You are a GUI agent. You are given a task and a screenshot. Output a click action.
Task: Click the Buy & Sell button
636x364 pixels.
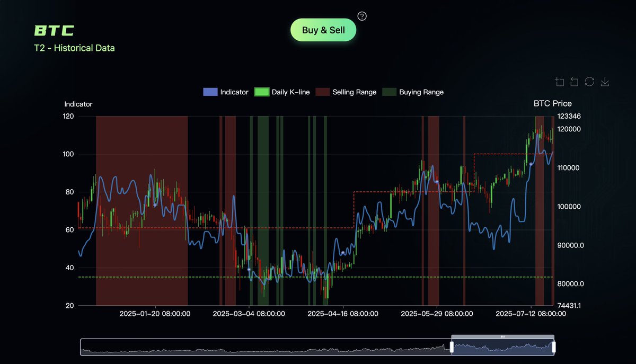[323, 30]
